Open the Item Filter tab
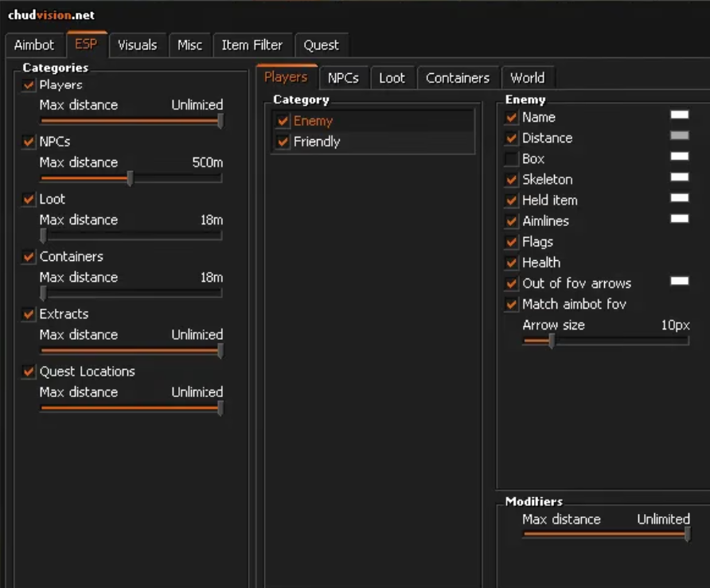 [x=252, y=45]
